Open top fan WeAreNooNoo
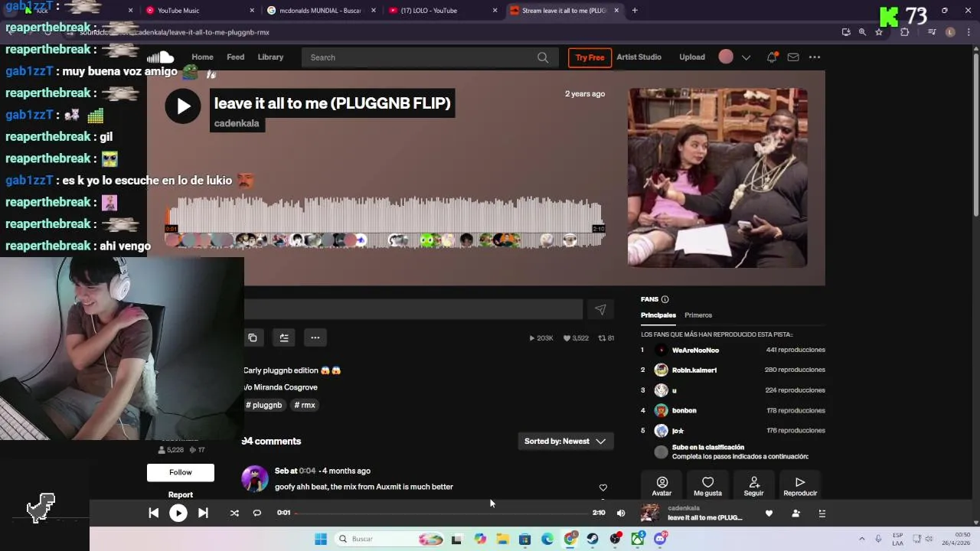This screenshot has width=980, height=551. [695, 350]
